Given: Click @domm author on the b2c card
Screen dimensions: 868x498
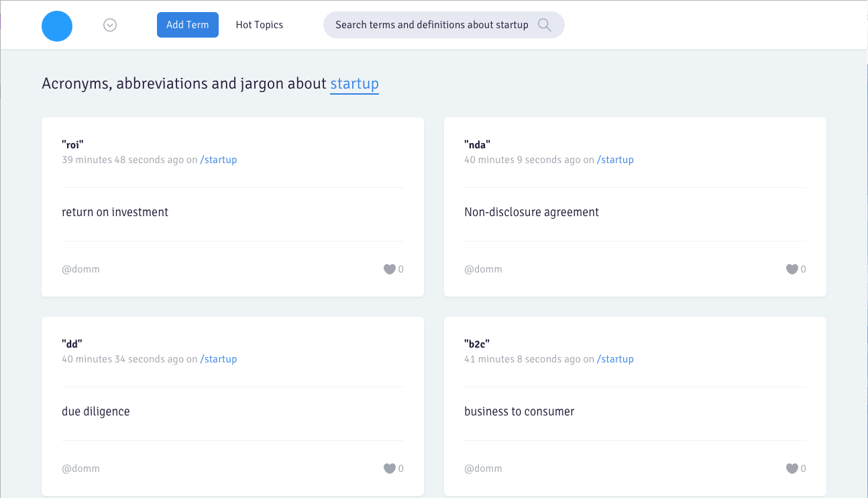Looking at the screenshot, I should pyautogui.click(x=483, y=468).
